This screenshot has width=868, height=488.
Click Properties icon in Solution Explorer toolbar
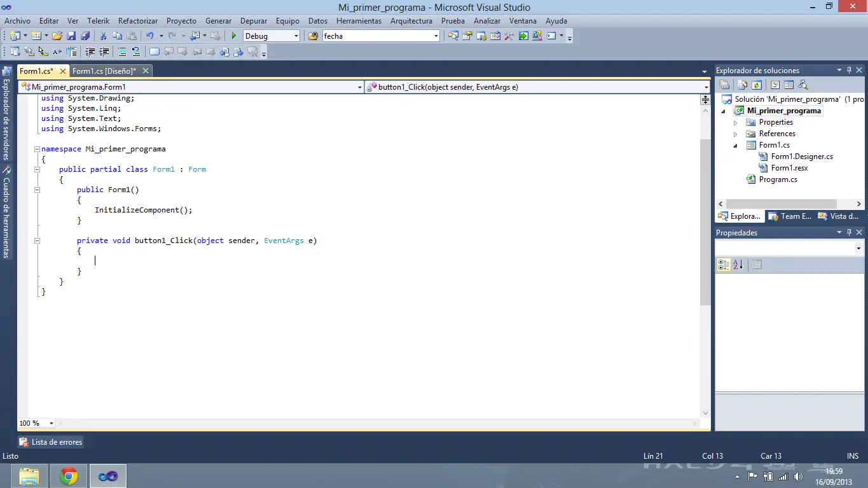[x=724, y=85]
